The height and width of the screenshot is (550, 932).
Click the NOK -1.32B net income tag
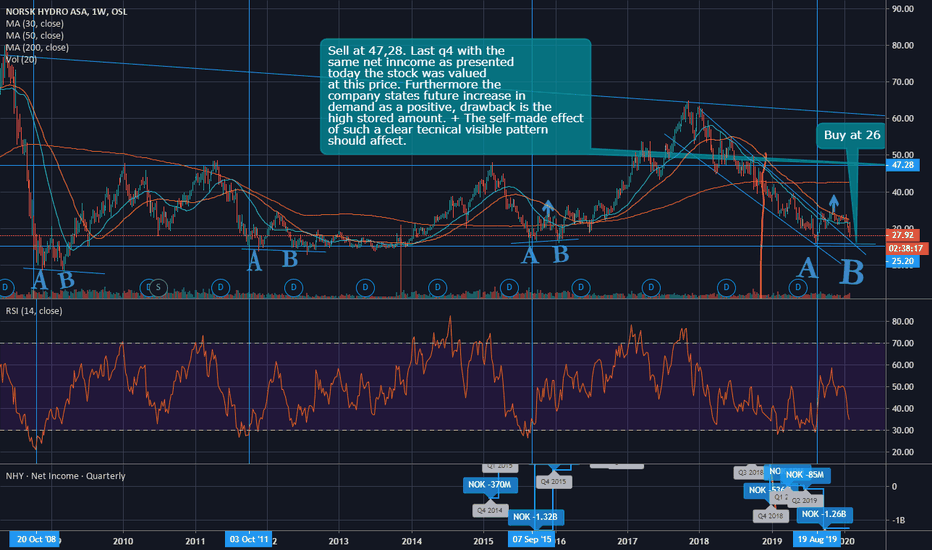click(535, 517)
